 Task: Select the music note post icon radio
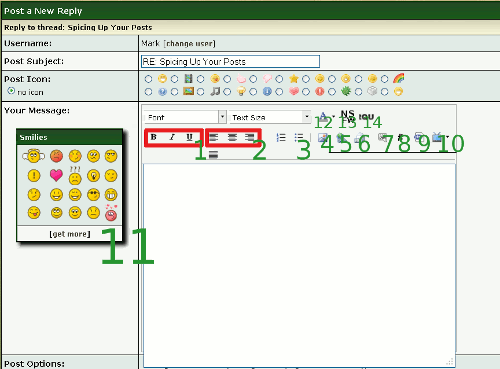(201, 92)
